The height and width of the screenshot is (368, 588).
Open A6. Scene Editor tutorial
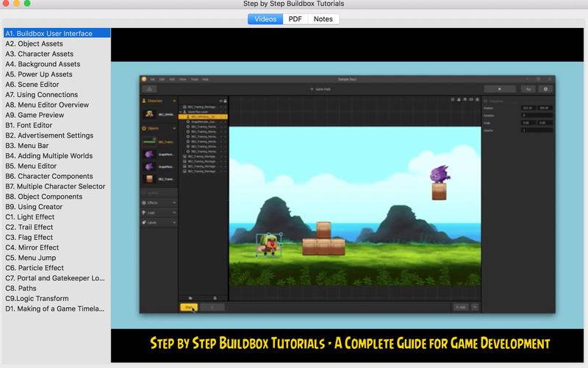(x=57, y=84)
